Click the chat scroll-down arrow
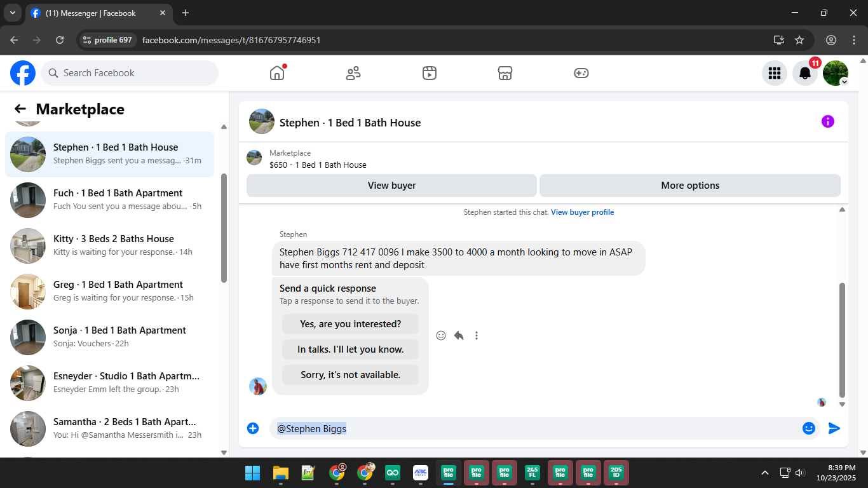 (843, 404)
